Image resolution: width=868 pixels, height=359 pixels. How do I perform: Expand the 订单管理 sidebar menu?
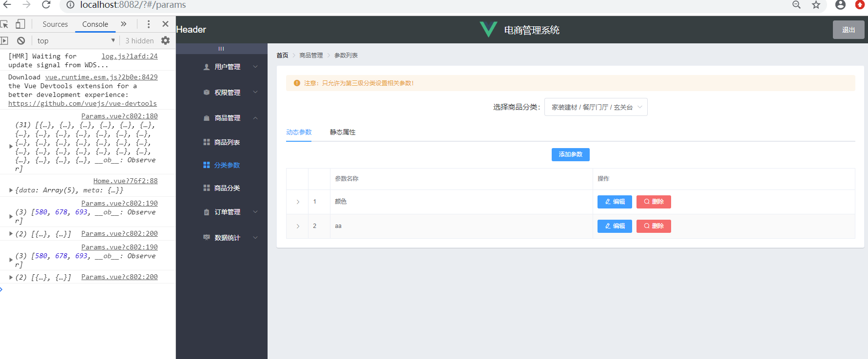click(x=222, y=212)
